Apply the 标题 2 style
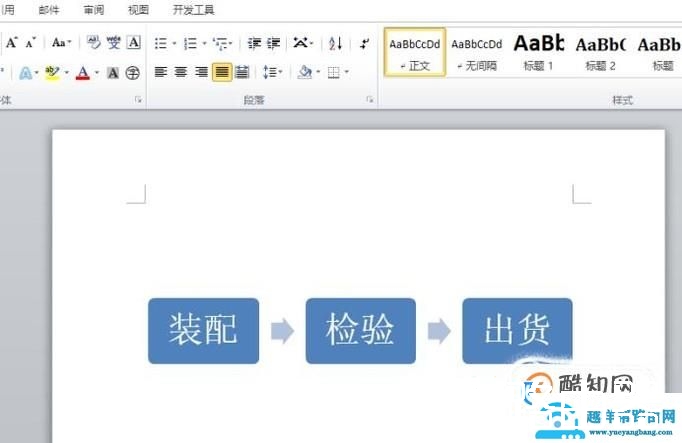The height and width of the screenshot is (443, 682). tap(600, 52)
